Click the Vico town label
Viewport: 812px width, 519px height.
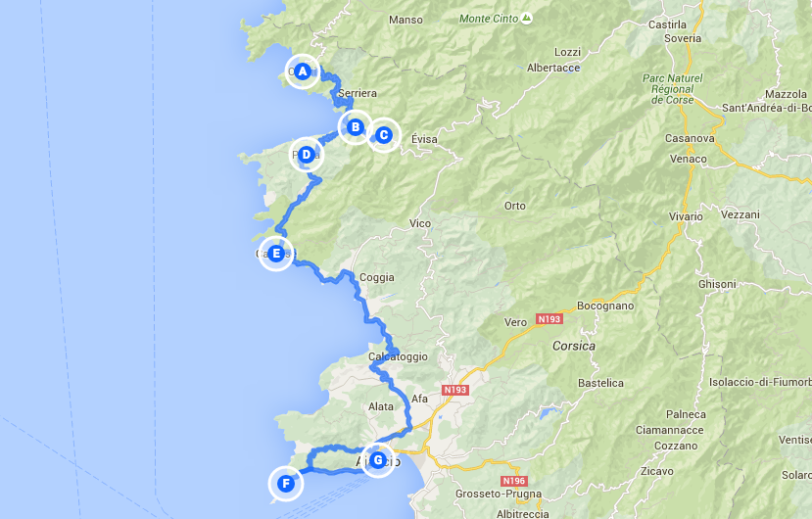[x=420, y=223]
